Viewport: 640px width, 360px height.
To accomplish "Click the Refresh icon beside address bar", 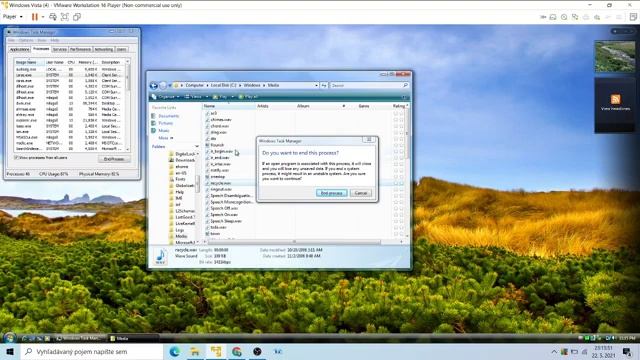I will coord(324,85).
